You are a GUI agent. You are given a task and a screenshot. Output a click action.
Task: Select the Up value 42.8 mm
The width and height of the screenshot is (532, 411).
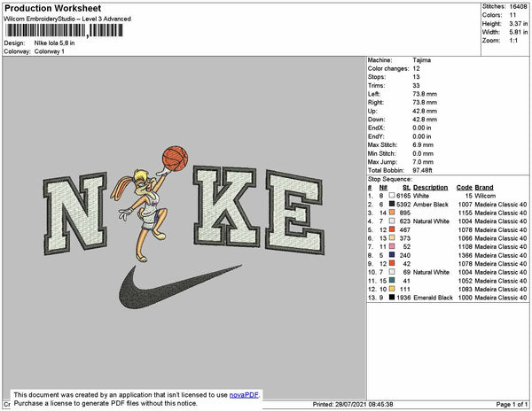[x=425, y=111]
